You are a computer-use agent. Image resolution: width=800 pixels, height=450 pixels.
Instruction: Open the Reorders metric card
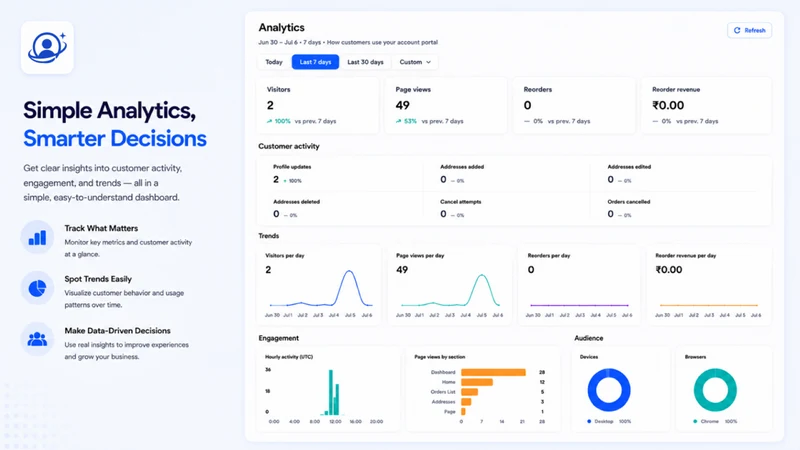coord(574,105)
